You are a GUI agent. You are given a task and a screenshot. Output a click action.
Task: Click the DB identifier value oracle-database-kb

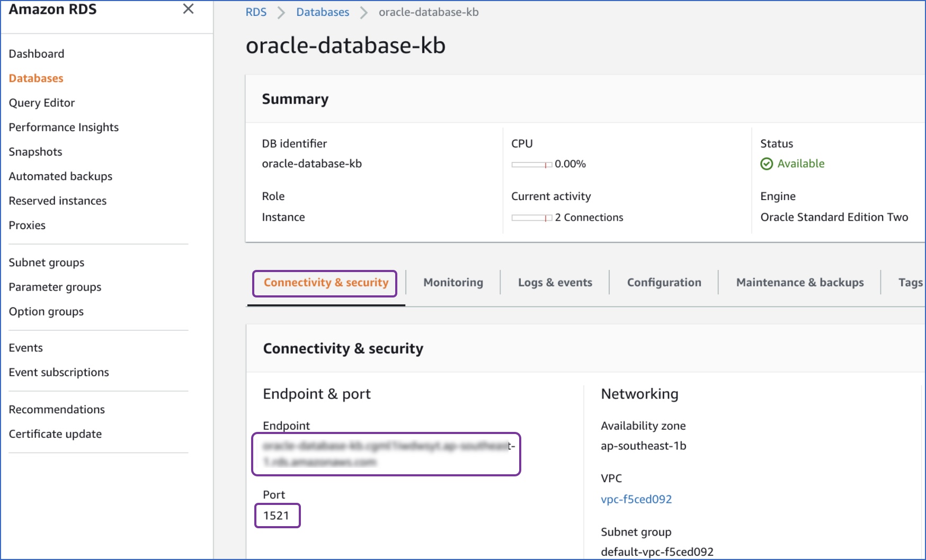point(312,164)
